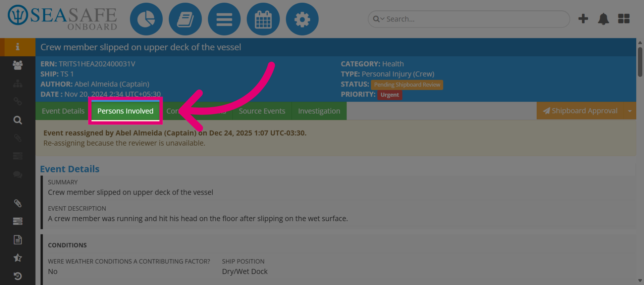This screenshot has height=285, width=644.
Task: Click the Health category value
Action: pos(393,64)
